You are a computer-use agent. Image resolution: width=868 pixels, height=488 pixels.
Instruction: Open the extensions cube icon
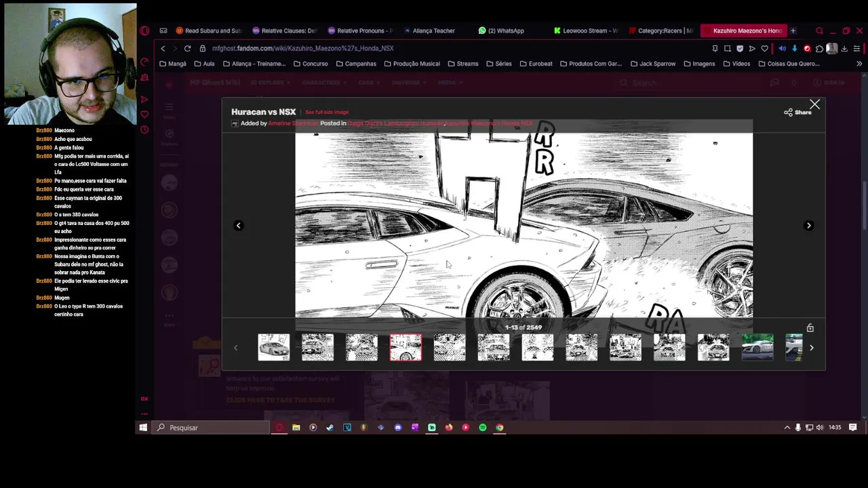click(819, 49)
